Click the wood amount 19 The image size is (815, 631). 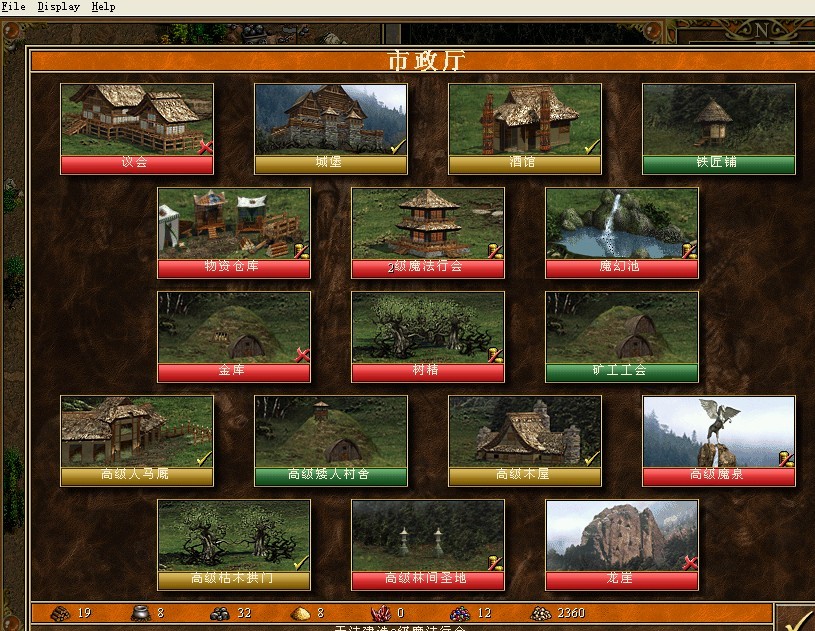pos(84,613)
